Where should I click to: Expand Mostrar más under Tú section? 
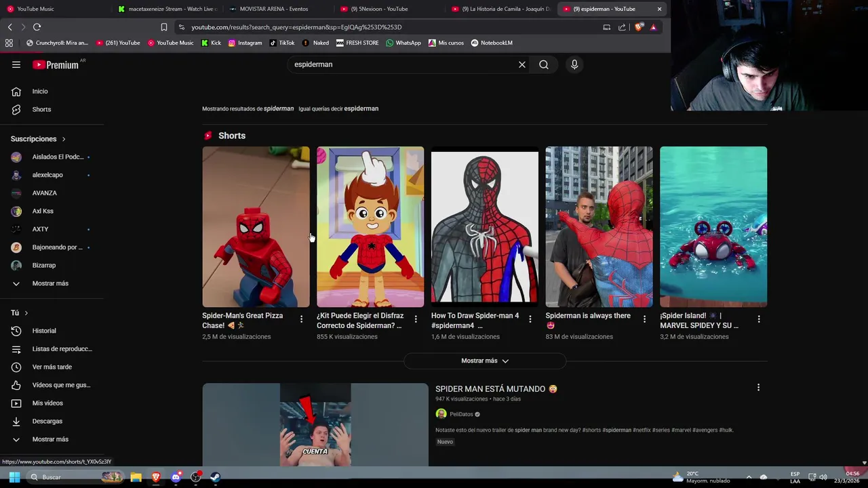tap(52, 439)
